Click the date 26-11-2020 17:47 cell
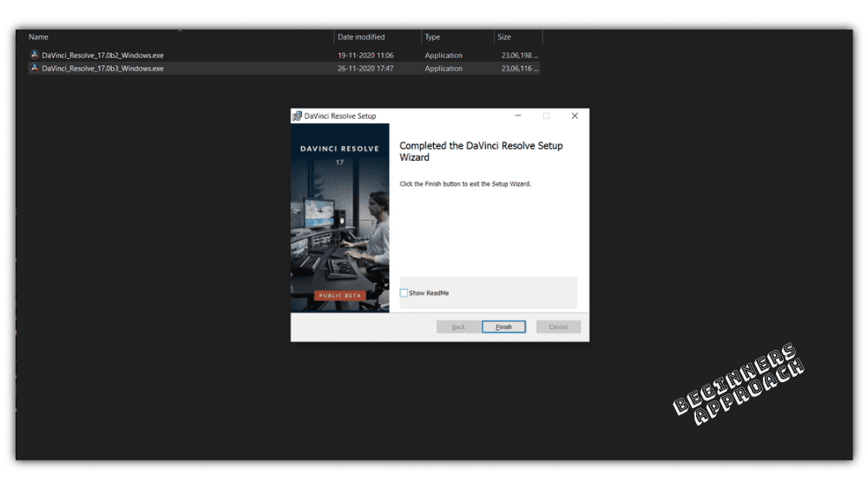The width and height of the screenshot is (868, 489). [365, 69]
